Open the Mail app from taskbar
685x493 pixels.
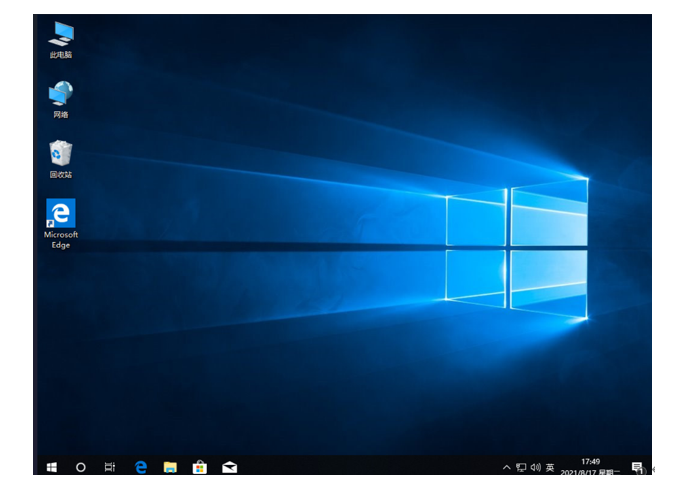tap(229, 467)
